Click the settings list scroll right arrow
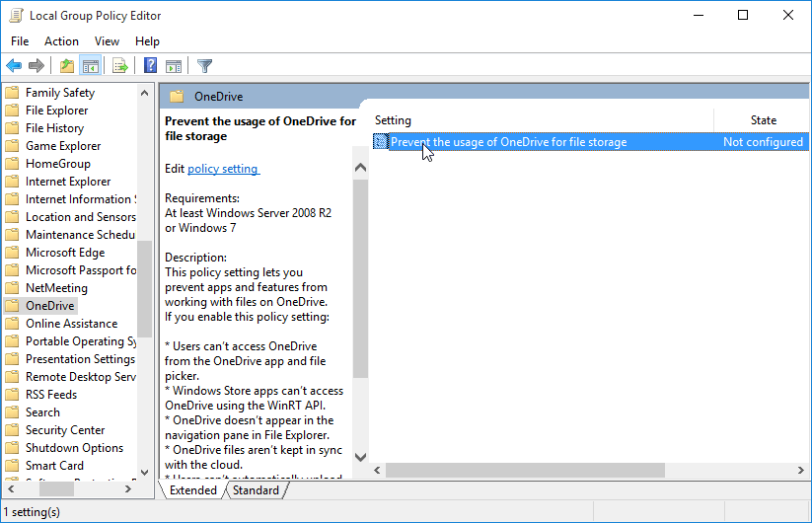Viewport: 812px width, 523px height. 800,470
